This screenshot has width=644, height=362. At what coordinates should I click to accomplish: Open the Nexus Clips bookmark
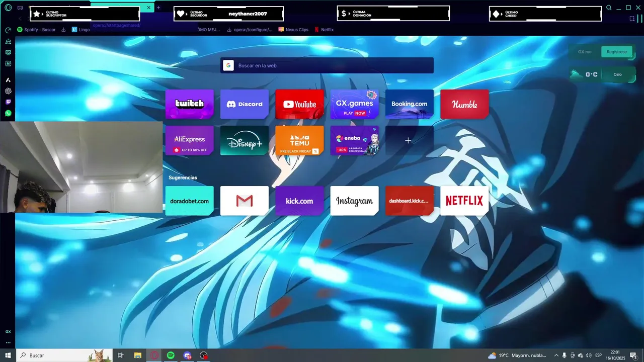pyautogui.click(x=293, y=30)
